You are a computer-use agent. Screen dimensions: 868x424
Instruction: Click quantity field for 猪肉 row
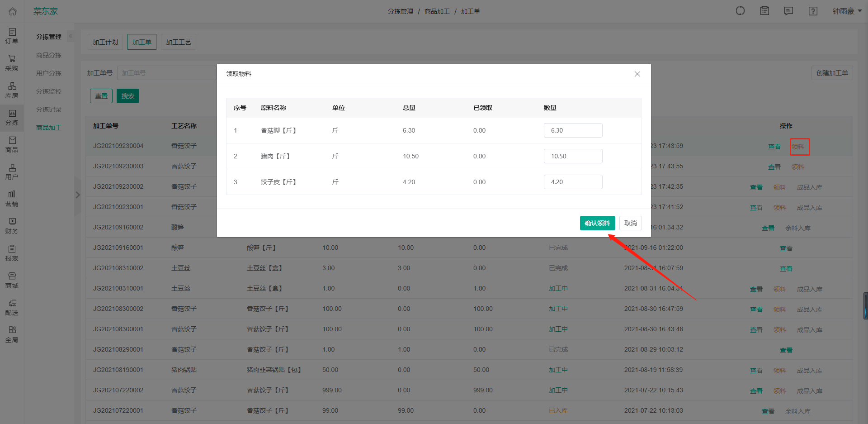pos(573,156)
